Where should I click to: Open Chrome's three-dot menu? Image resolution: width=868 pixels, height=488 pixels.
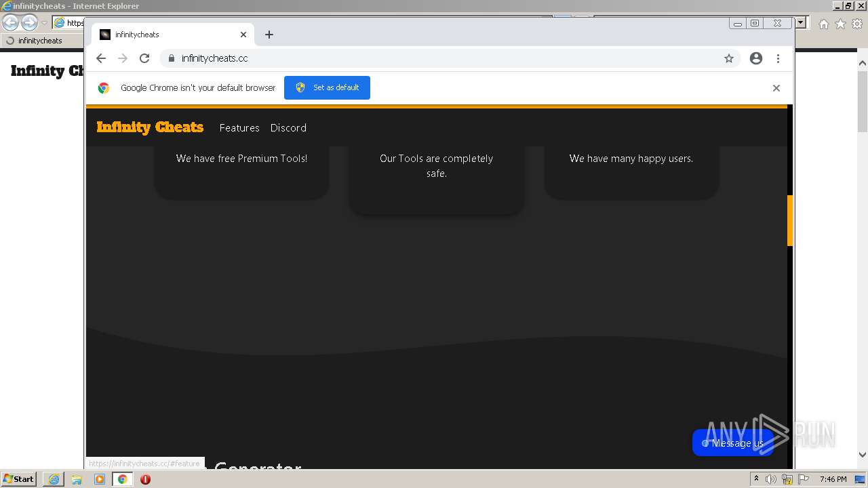click(778, 58)
